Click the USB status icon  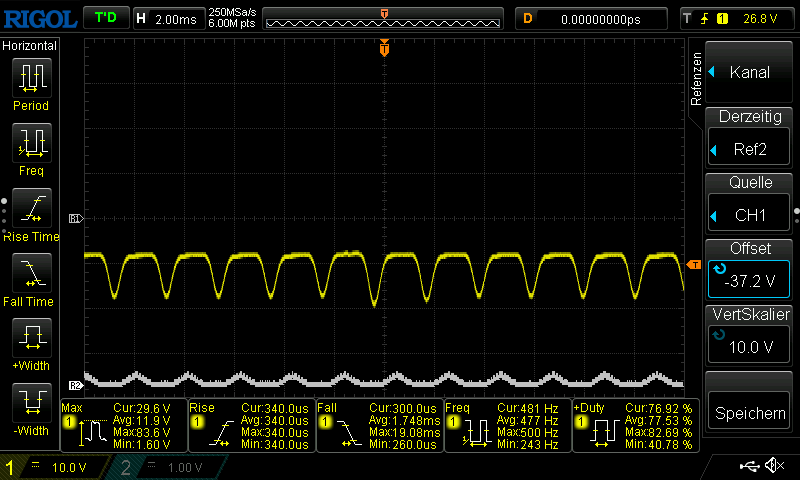(750, 466)
